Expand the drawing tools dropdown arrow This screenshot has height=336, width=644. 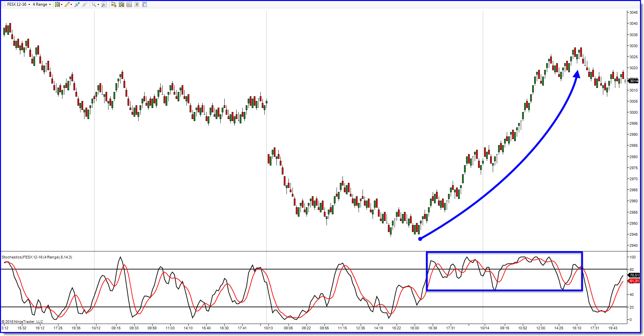coord(71,4)
